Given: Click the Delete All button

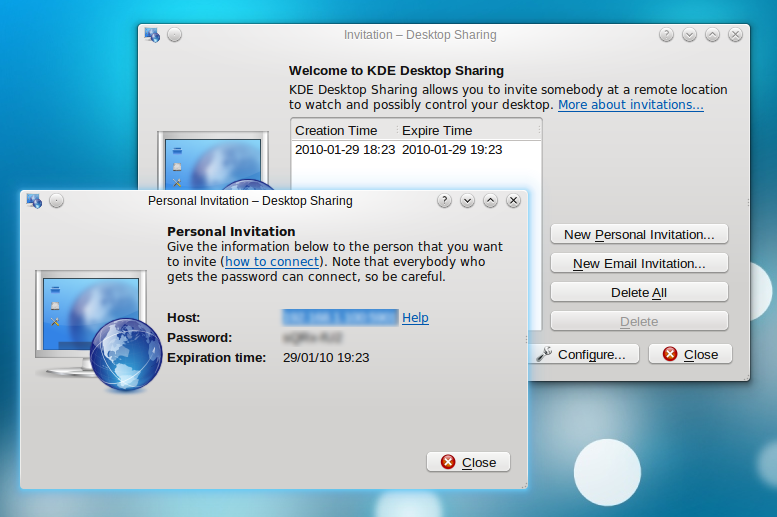Looking at the screenshot, I should click(x=639, y=293).
